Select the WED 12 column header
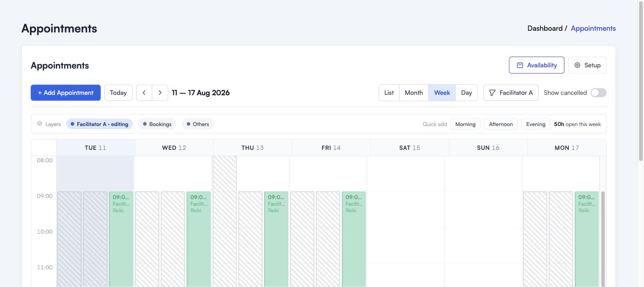The image size is (644, 287). 174,148
